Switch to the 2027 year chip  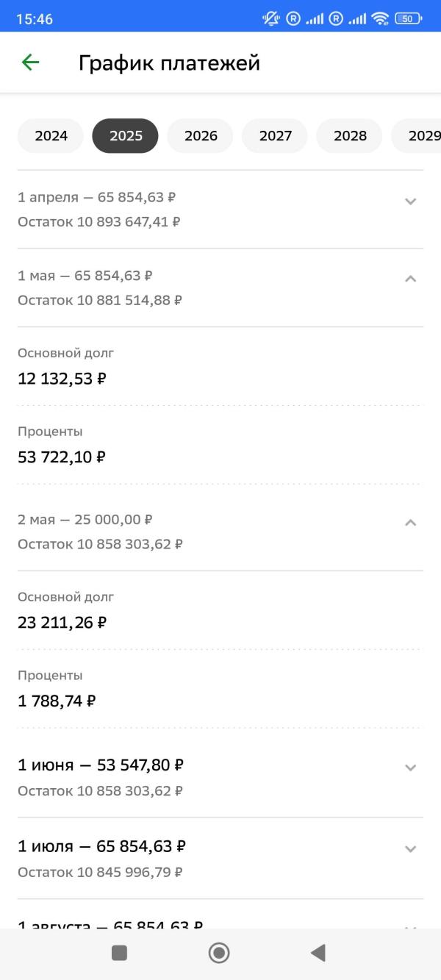pos(276,136)
